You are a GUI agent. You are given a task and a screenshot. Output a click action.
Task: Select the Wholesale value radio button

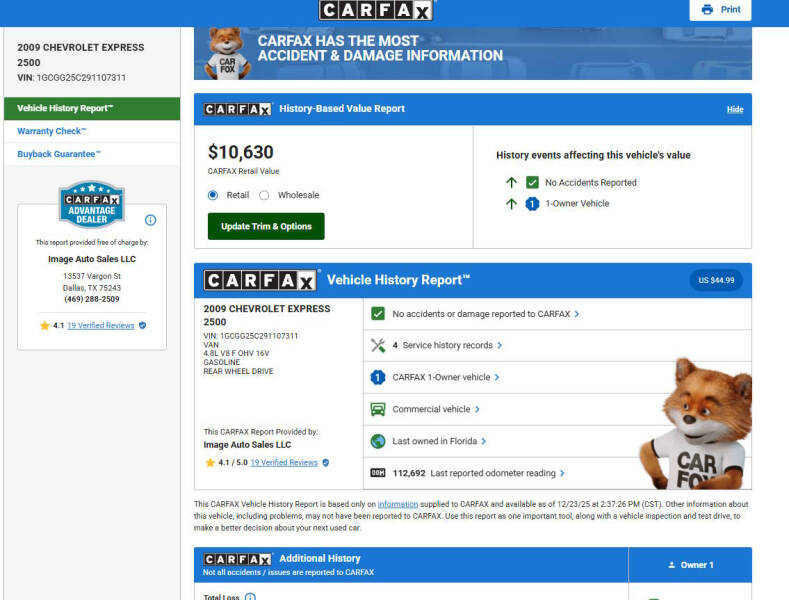tap(264, 196)
